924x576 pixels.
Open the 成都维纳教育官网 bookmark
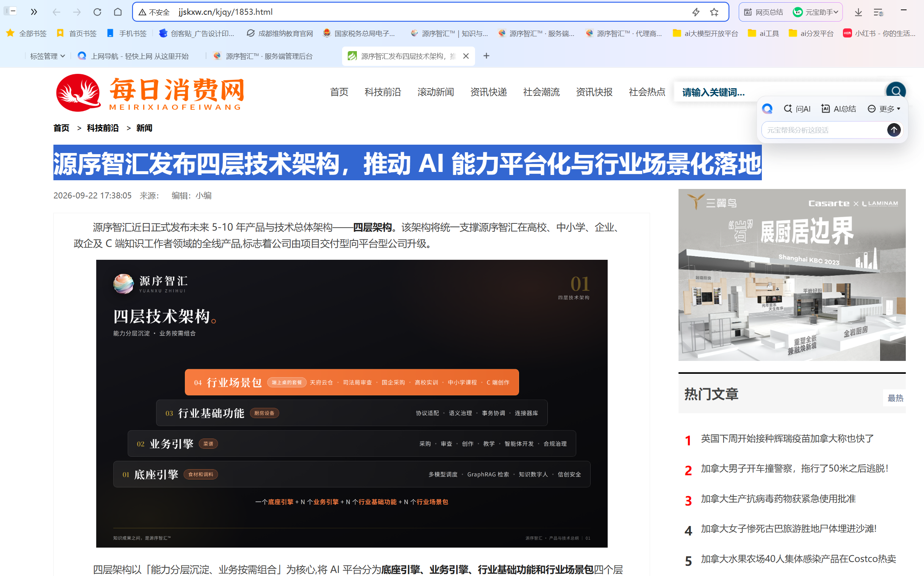click(279, 33)
